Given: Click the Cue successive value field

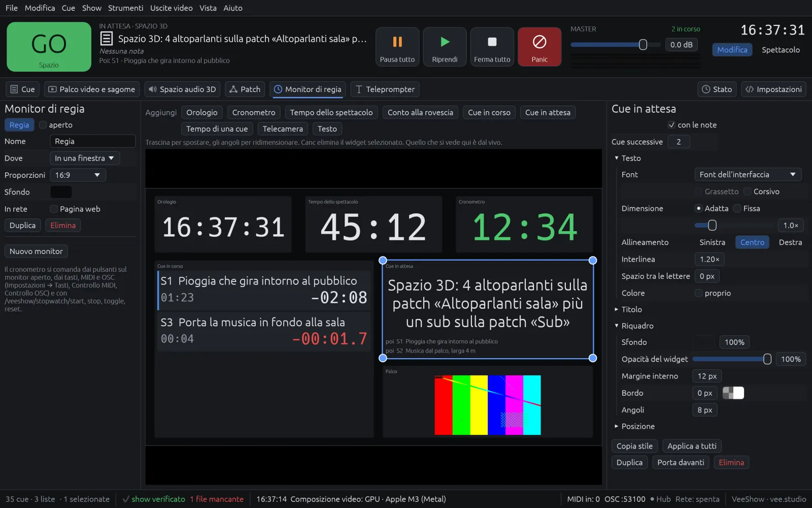Looking at the screenshot, I should pyautogui.click(x=679, y=142).
